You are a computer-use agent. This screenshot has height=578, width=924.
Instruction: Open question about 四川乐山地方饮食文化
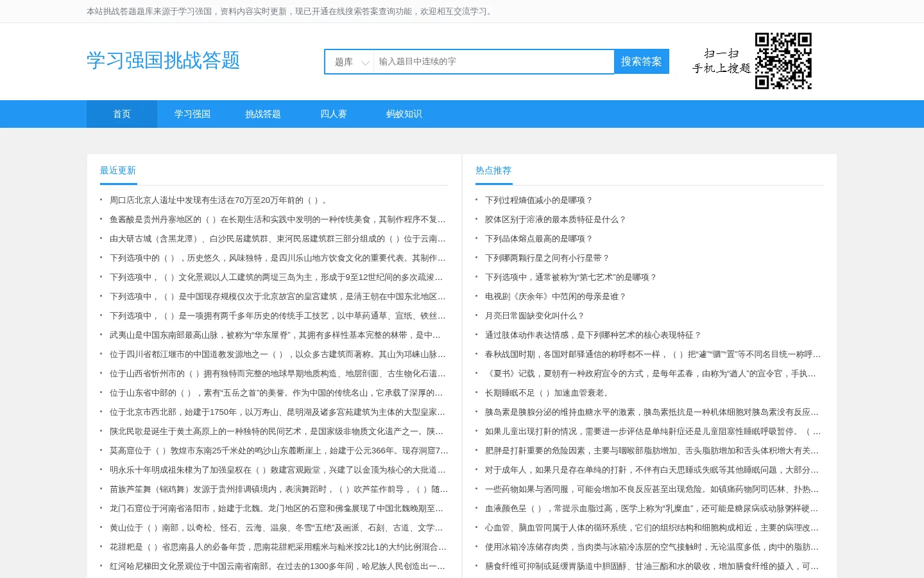pyautogui.click(x=278, y=258)
